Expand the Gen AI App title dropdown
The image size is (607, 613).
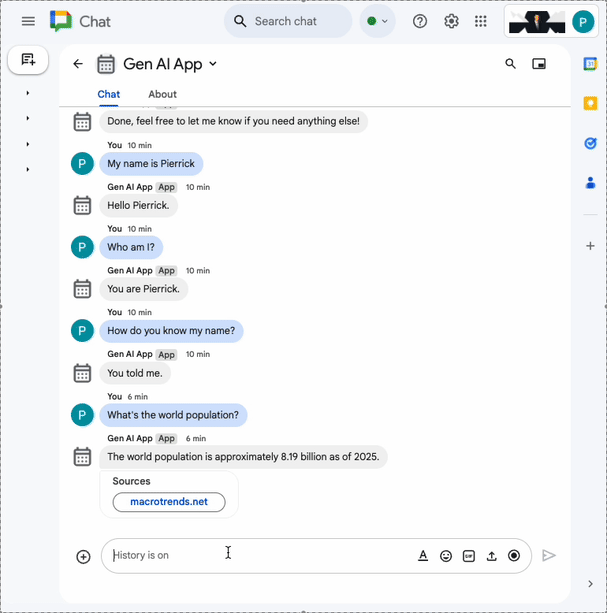tap(213, 64)
